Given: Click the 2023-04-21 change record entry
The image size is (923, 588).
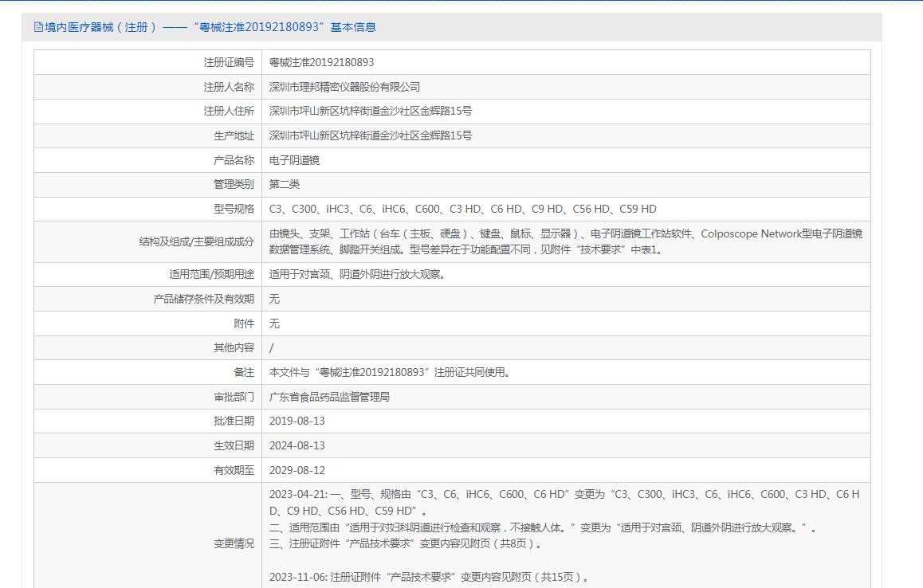Looking at the screenshot, I should click(x=564, y=503).
